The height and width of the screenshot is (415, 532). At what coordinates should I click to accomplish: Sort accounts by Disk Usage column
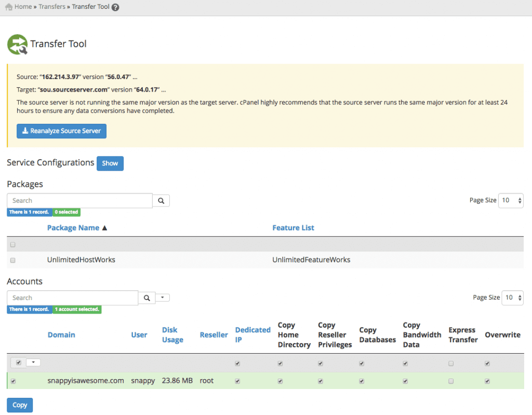coord(172,335)
